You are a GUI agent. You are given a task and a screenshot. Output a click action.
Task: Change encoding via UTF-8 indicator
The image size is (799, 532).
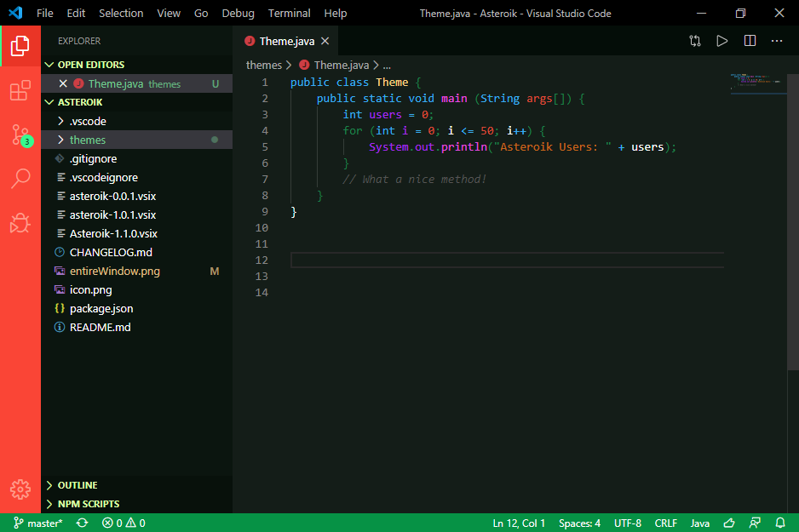point(627,523)
